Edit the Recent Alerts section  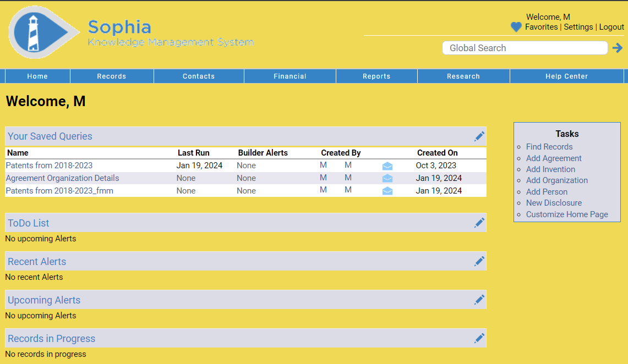coord(479,261)
